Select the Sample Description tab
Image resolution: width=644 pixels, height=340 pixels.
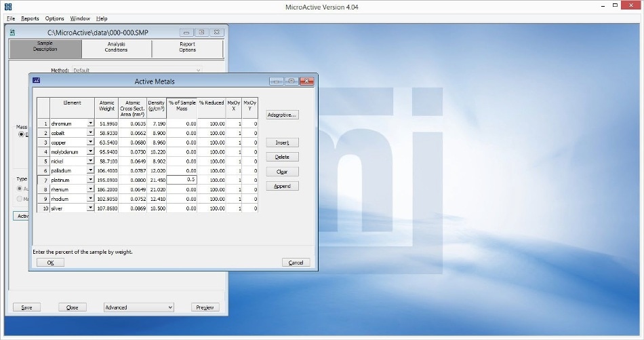click(x=45, y=48)
